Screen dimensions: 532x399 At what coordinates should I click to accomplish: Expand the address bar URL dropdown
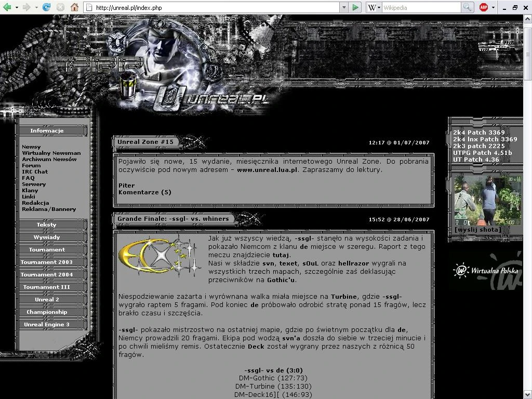pos(344,7)
